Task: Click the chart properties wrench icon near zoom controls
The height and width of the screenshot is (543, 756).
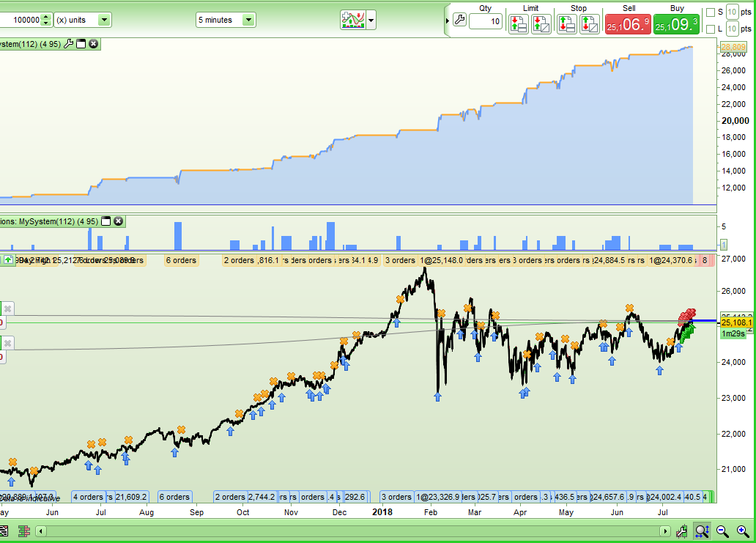Action: coord(681,531)
